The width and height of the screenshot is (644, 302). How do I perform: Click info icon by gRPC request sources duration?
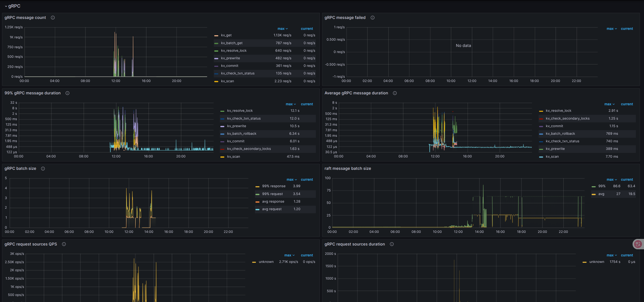tap(392, 244)
